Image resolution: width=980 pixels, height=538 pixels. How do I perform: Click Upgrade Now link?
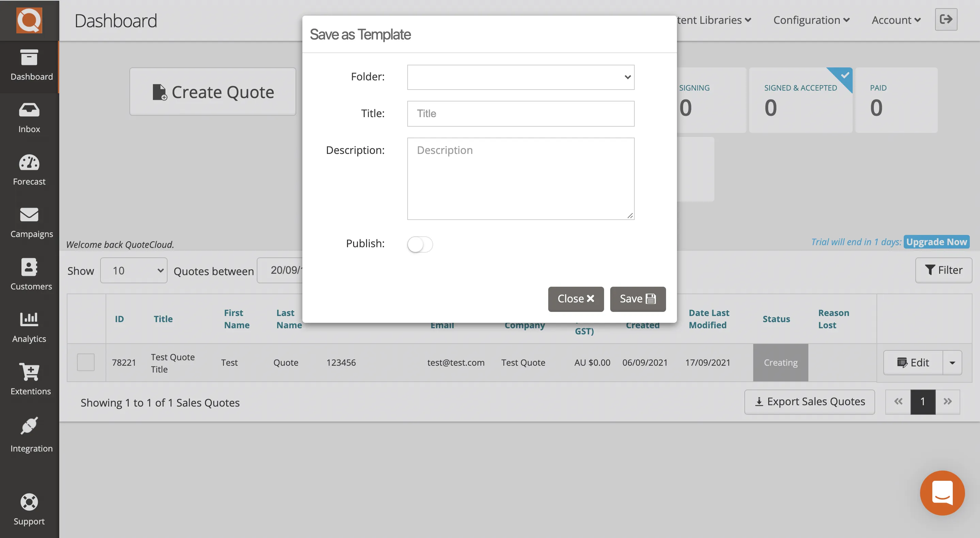coord(936,242)
